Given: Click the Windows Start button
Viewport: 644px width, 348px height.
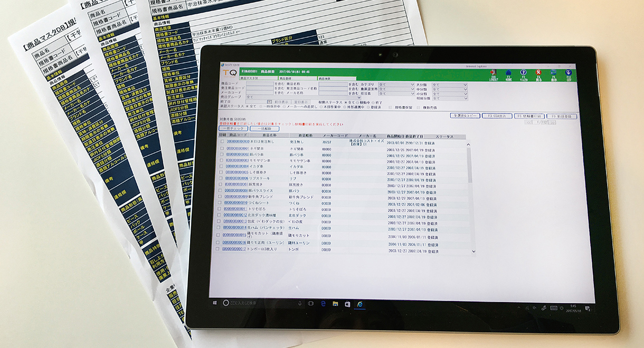Looking at the screenshot, I should click(215, 303).
